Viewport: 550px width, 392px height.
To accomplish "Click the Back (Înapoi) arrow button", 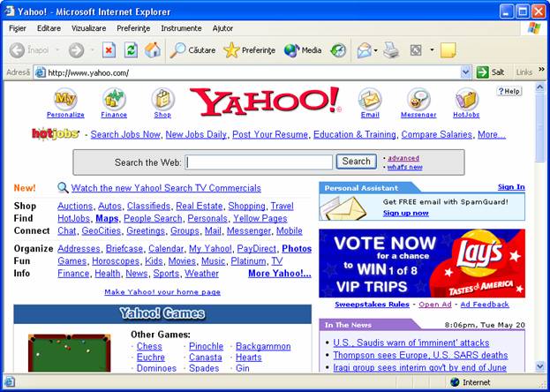I will [17, 50].
